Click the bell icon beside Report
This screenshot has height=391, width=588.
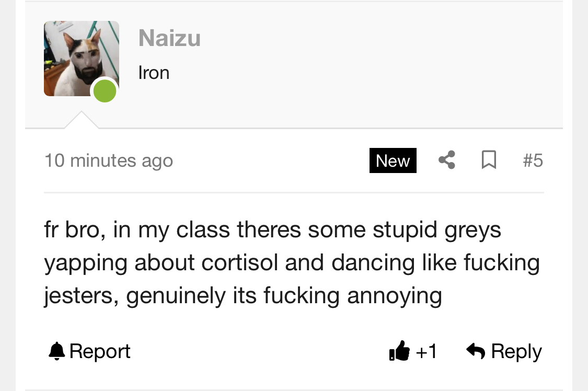click(56, 351)
